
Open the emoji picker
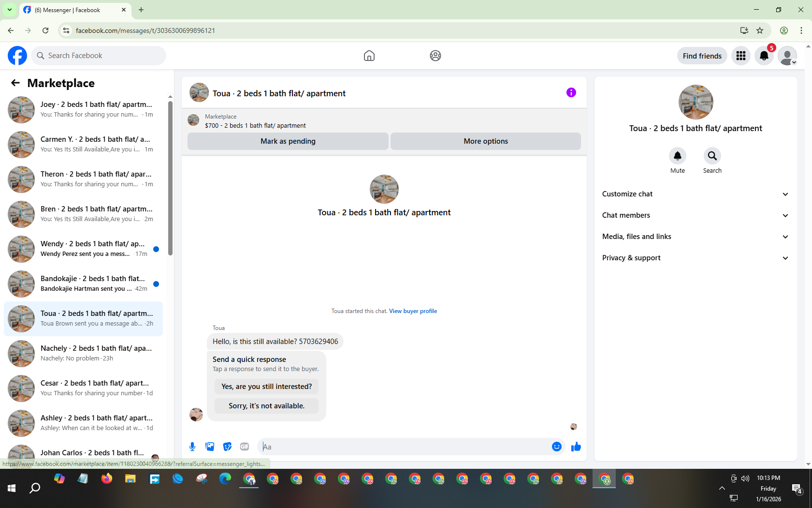click(557, 447)
